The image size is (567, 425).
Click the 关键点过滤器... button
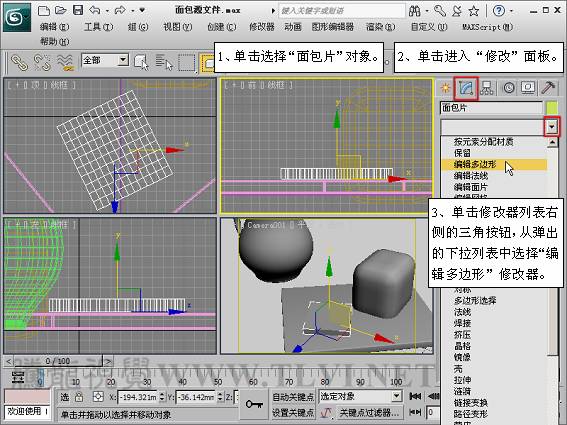coord(369,413)
